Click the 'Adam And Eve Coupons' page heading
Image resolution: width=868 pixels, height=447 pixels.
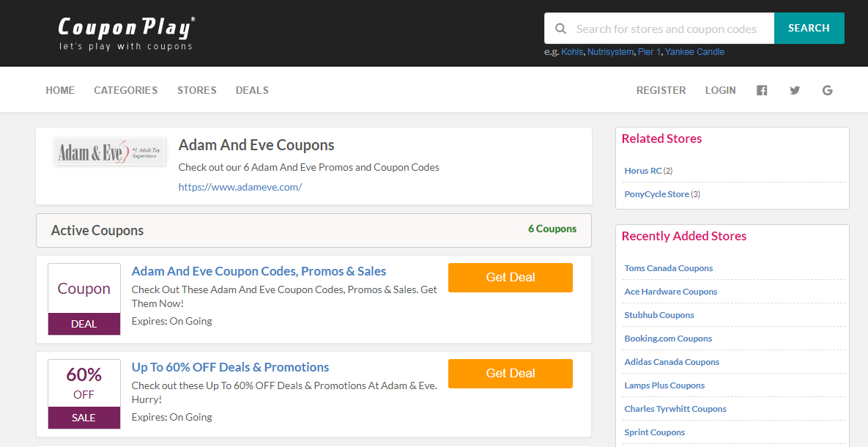(x=256, y=145)
